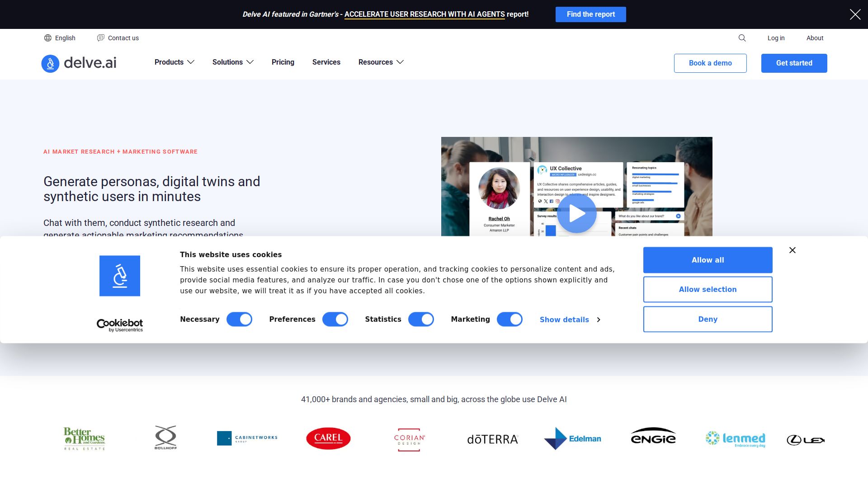Toggle the Preferences cookies switch
The height and width of the screenshot is (488, 868).
pos(335,319)
